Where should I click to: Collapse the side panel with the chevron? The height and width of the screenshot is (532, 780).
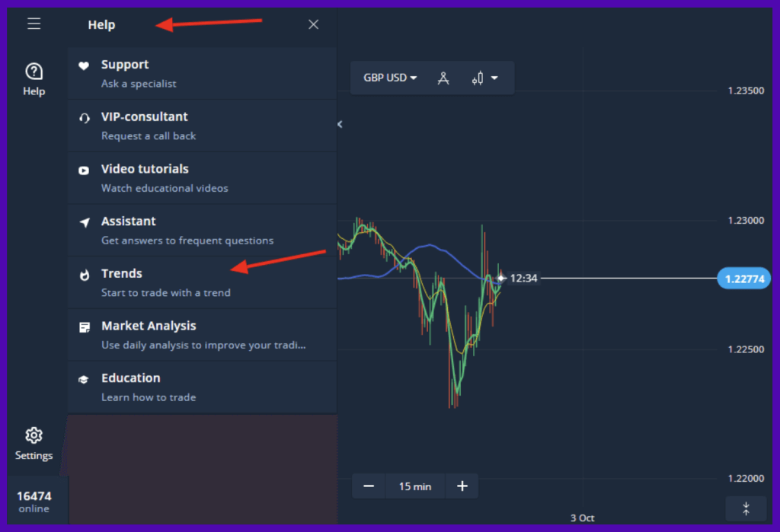(x=340, y=124)
